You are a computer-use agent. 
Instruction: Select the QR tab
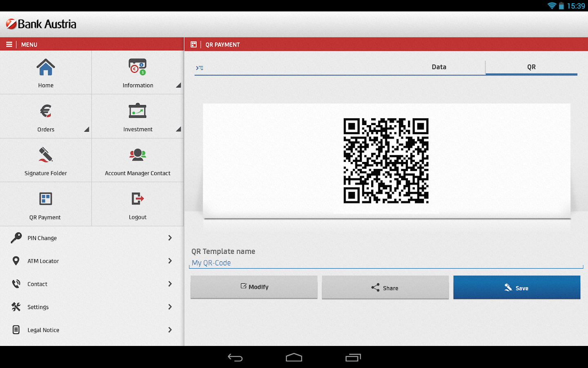(x=531, y=67)
